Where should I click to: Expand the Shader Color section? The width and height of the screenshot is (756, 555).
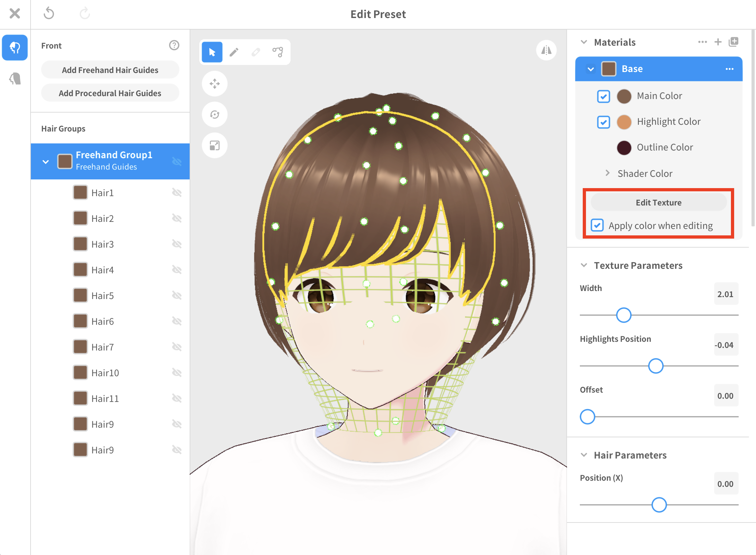point(607,173)
